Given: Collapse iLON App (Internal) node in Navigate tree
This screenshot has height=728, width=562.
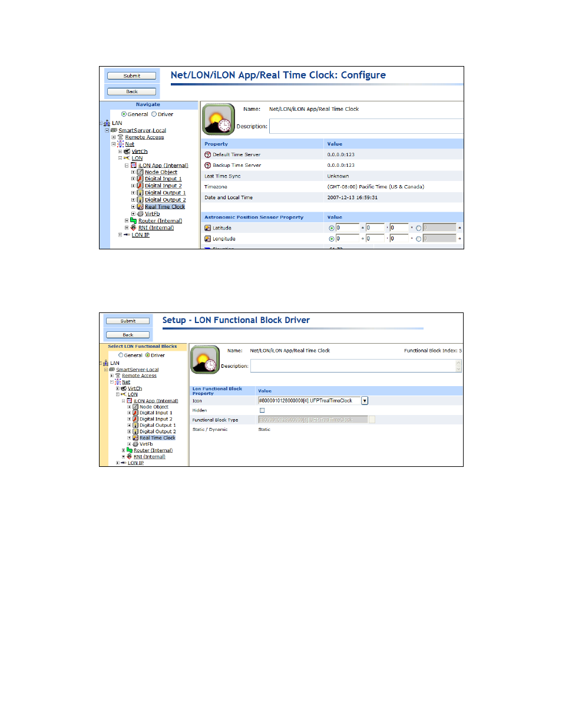Looking at the screenshot, I should (x=127, y=166).
